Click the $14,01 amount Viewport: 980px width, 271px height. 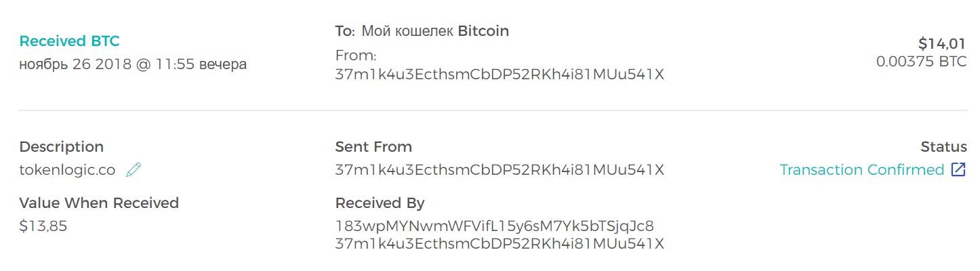(x=942, y=44)
